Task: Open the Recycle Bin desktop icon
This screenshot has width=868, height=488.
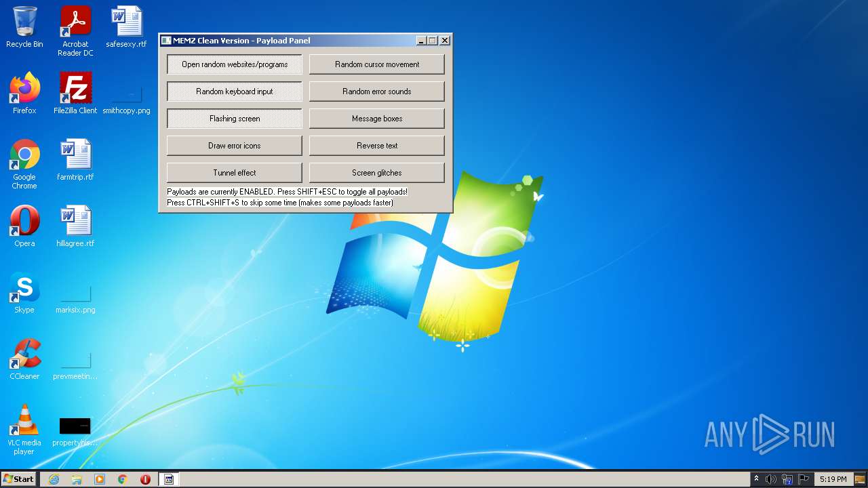Action: tap(24, 27)
